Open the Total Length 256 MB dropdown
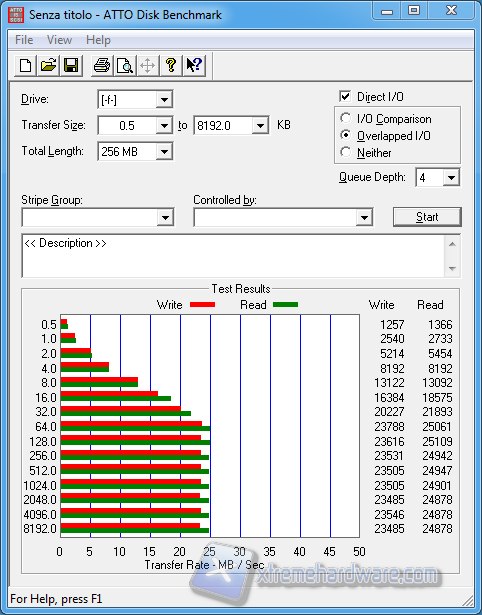Screen dimensions: 482x615 click(x=164, y=151)
